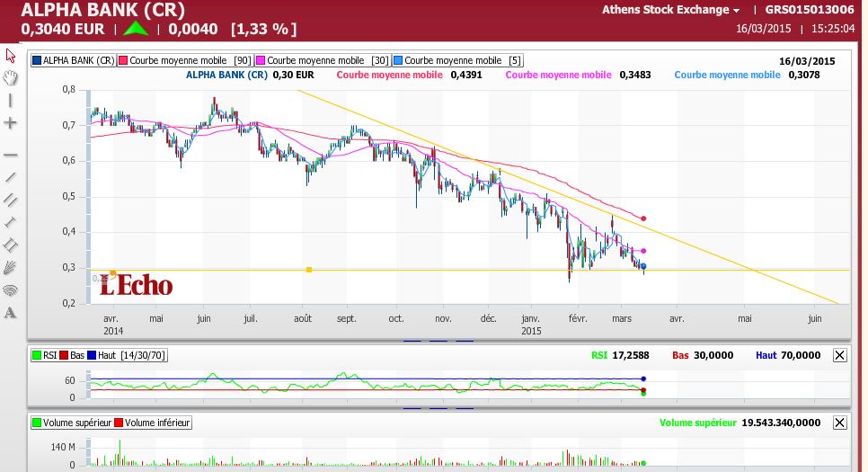Click the green up-arrow trend indicator
The width and height of the screenshot is (868, 472).
pos(136,28)
